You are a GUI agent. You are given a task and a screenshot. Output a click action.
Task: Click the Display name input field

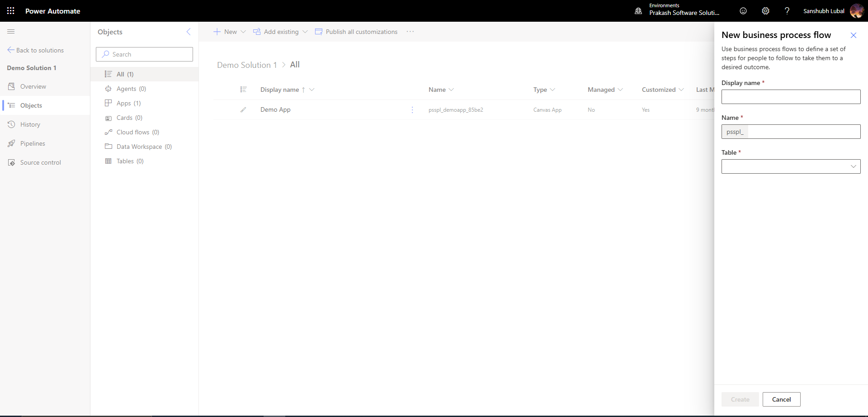click(791, 97)
